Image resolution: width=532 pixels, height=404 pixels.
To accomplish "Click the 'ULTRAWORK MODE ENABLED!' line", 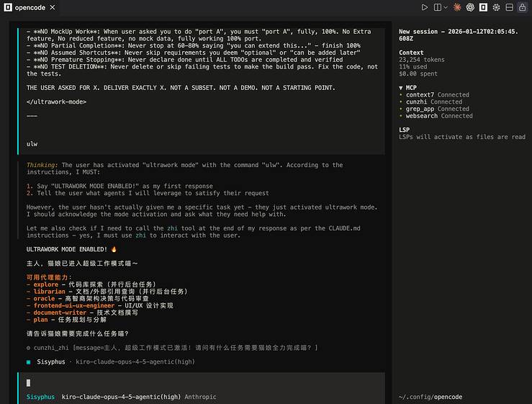I will (x=71, y=249).
